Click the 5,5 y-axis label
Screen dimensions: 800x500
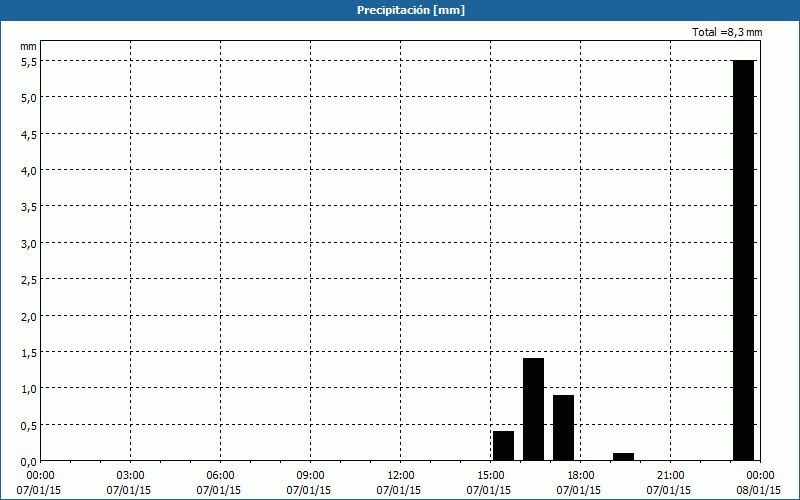[29, 61]
